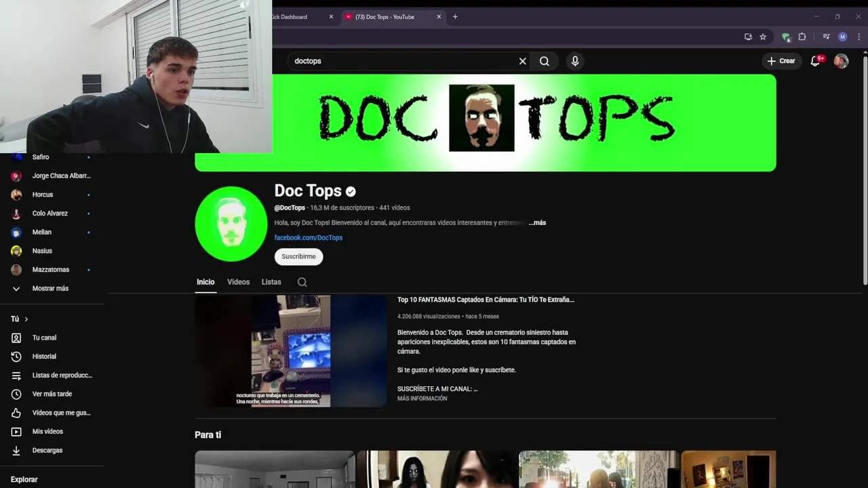Viewport: 868px width, 488px height.
Task: Close the Doc Tops YouTube tab
Action: 439,17
